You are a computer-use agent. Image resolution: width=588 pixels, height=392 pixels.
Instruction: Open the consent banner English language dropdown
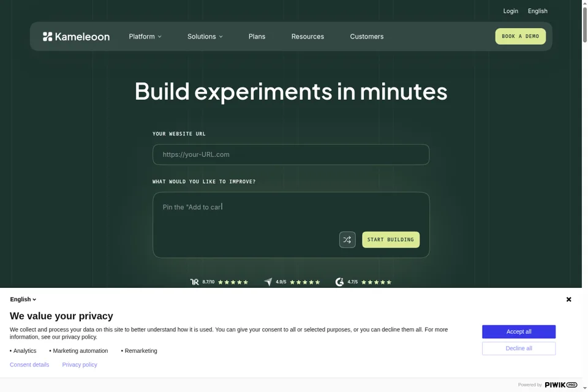point(23,300)
